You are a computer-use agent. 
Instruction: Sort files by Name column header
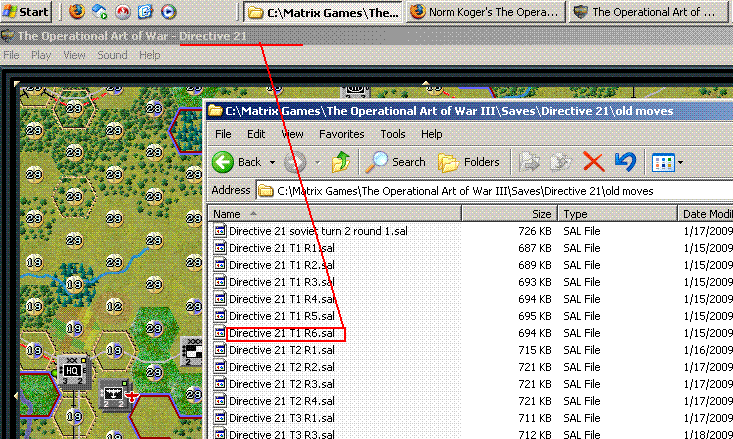pos(335,214)
